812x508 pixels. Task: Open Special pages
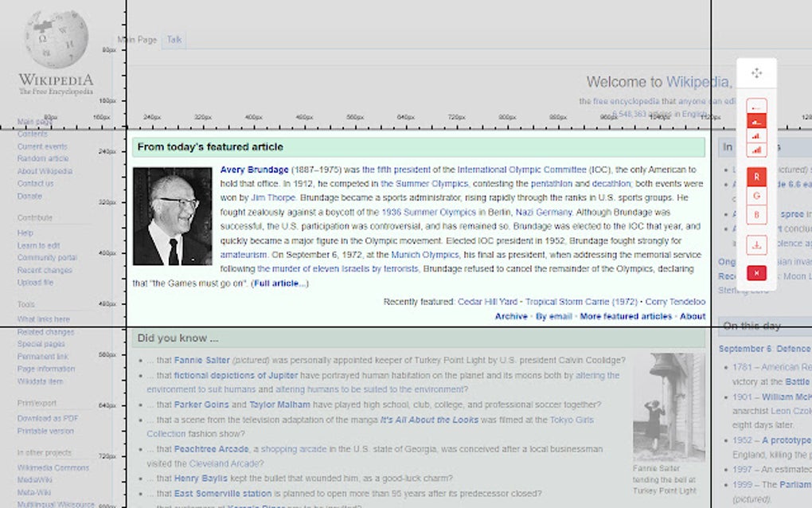point(41,344)
